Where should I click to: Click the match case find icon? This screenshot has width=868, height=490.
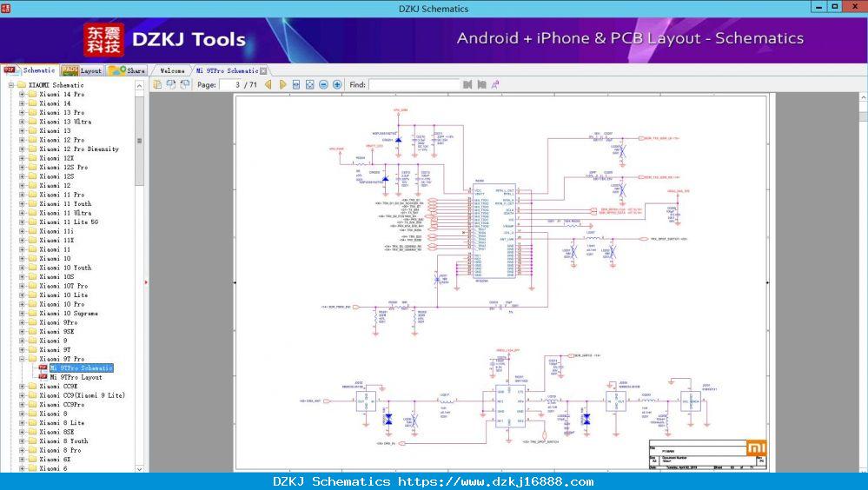[495, 85]
